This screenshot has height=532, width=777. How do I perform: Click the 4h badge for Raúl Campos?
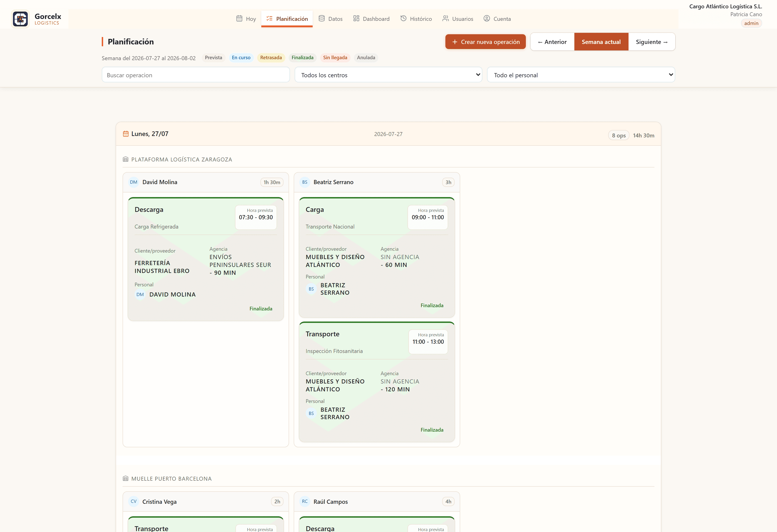[x=448, y=501]
